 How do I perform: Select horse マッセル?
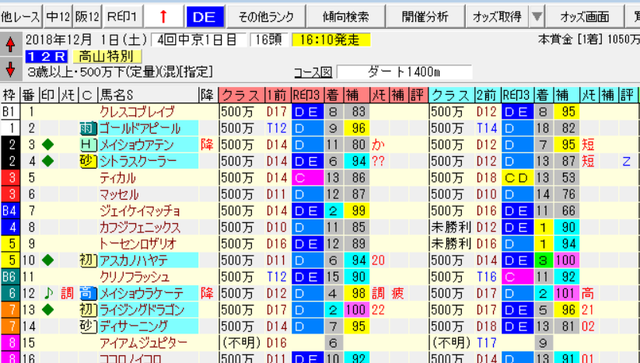[x=119, y=194]
